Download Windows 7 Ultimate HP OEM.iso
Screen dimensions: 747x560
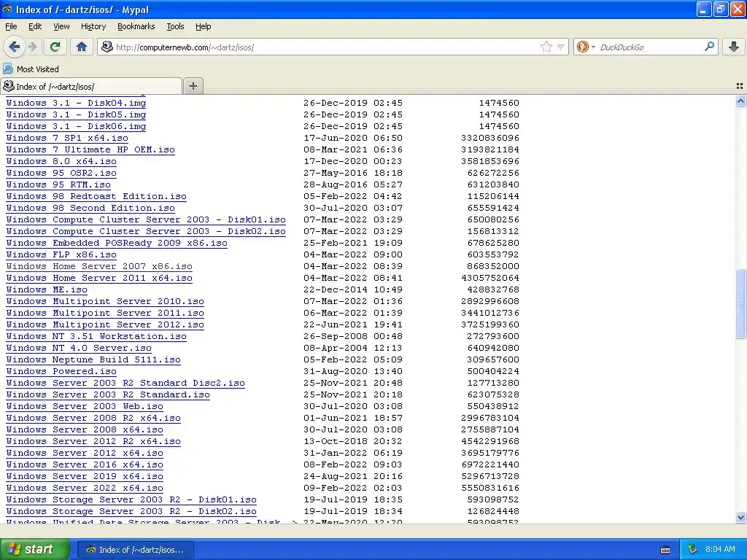90,149
